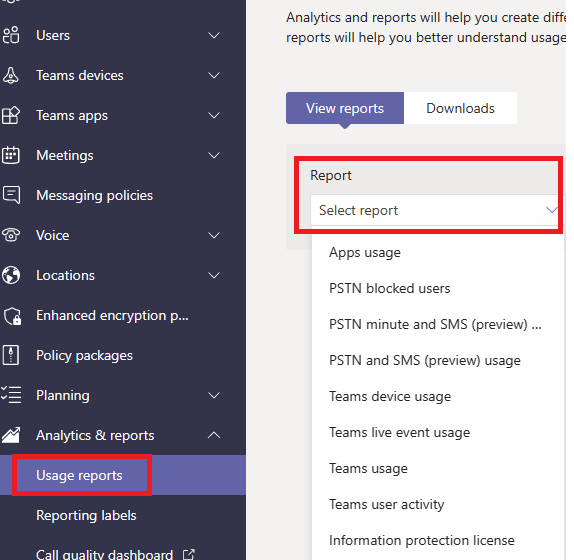Viewport: 574px width, 560px height.
Task: Select the Voice label
Action: (x=52, y=235)
